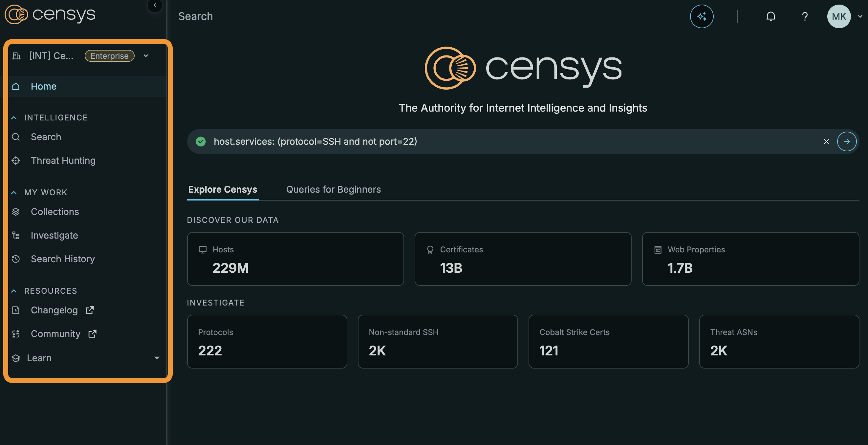Open Changelog external link icon

90,310
